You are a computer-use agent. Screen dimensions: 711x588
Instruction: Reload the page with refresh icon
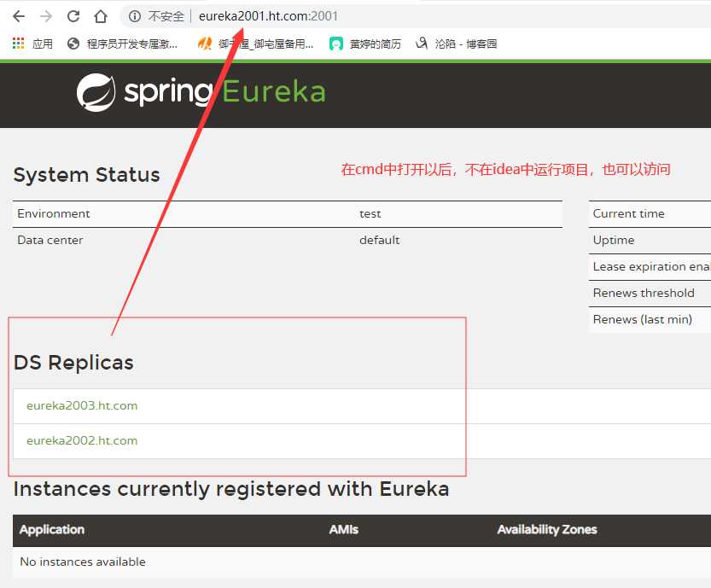click(x=73, y=17)
